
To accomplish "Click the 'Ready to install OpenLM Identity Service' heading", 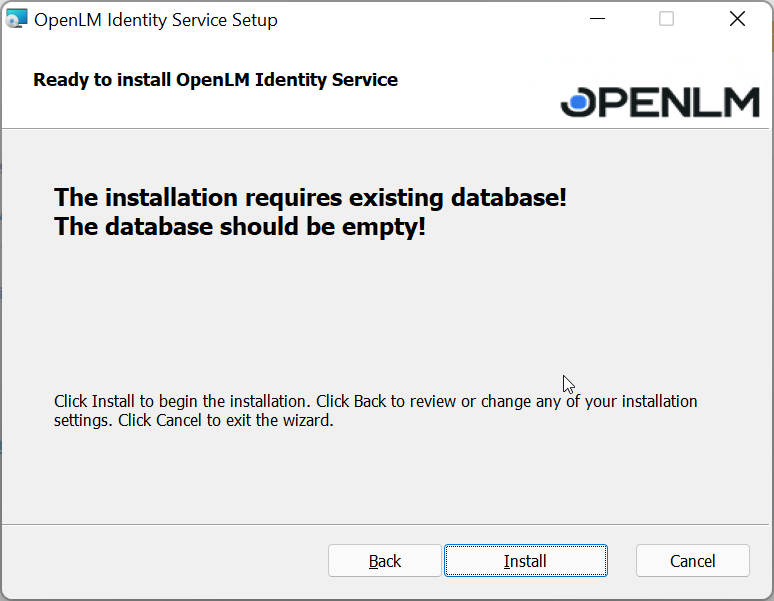I will (x=215, y=80).
